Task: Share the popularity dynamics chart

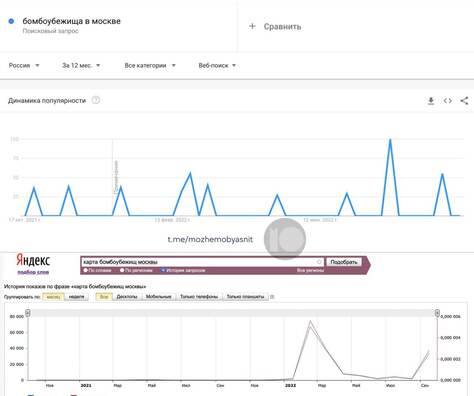Action: (464, 101)
